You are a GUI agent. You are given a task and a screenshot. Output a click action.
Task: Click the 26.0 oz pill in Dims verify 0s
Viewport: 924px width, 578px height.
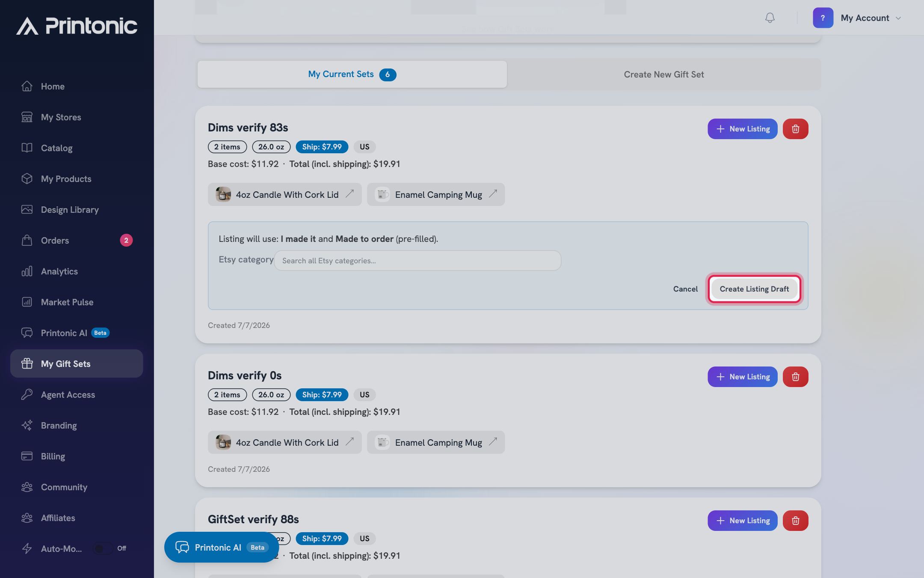271,395
